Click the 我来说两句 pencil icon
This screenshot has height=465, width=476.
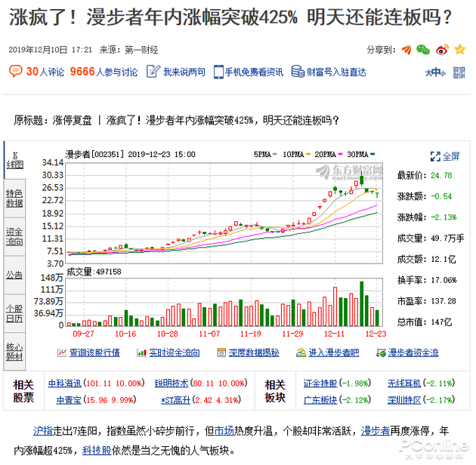(153, 72)
